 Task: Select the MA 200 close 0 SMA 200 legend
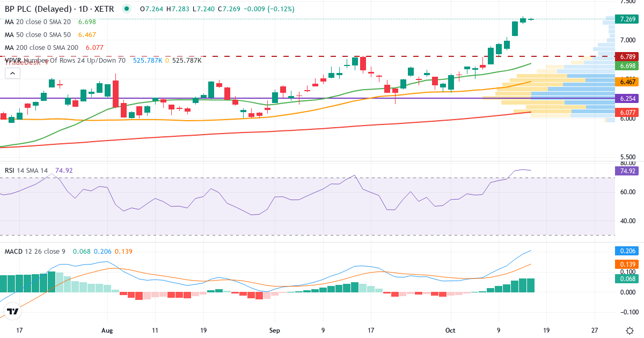41,47
